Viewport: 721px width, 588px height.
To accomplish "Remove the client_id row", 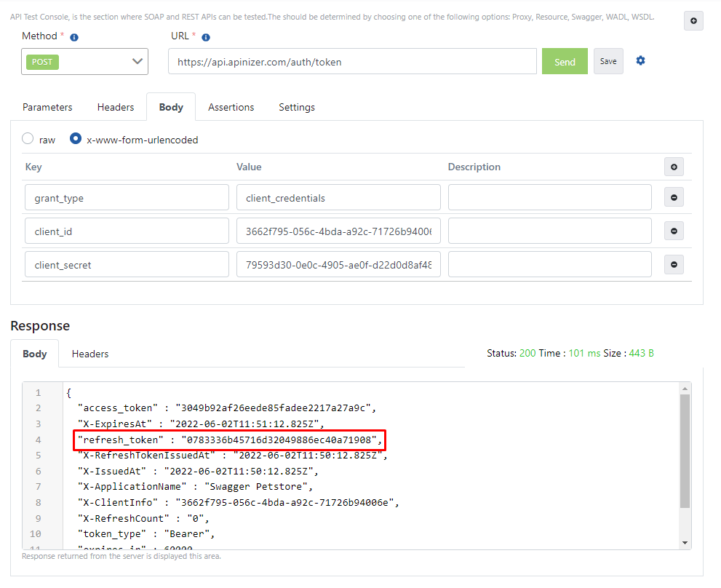I will 674,231.
